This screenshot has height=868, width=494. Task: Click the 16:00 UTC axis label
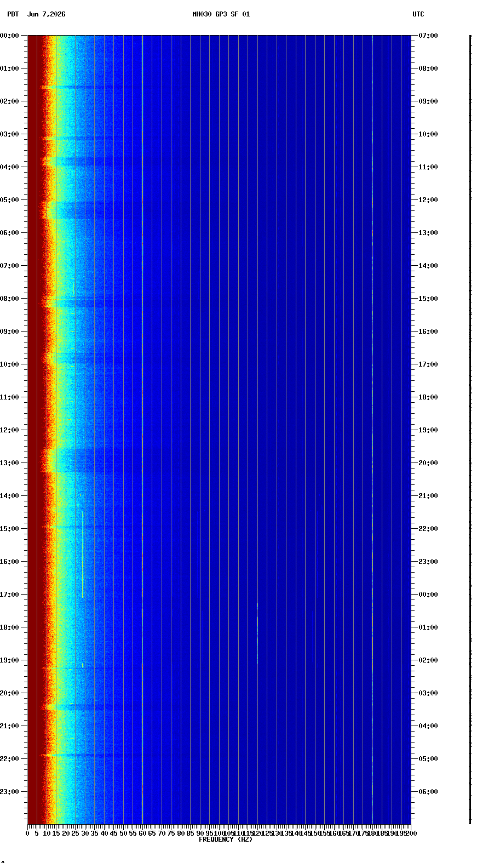click(x=428, y=332)
